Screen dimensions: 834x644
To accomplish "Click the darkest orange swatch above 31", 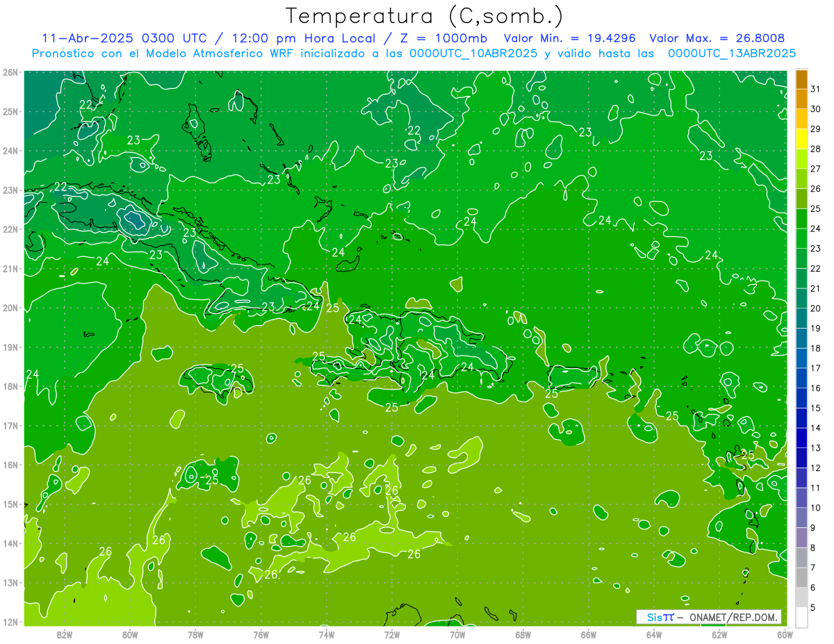I will tap(801, 79).
